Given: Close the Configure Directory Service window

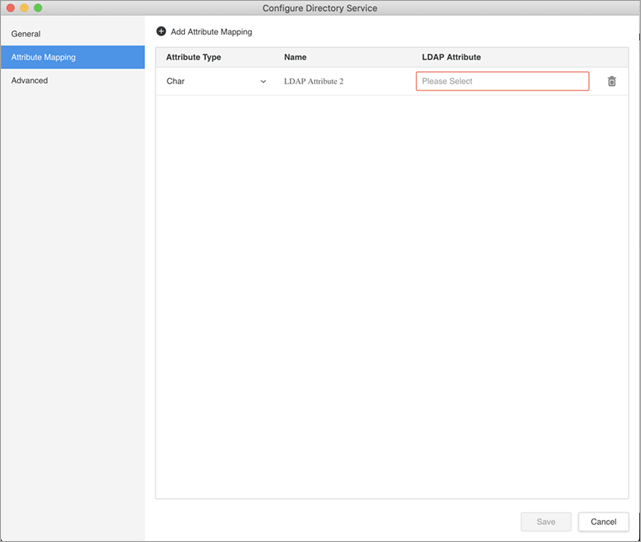Looking at the screenshot, I should coord(11,8).
